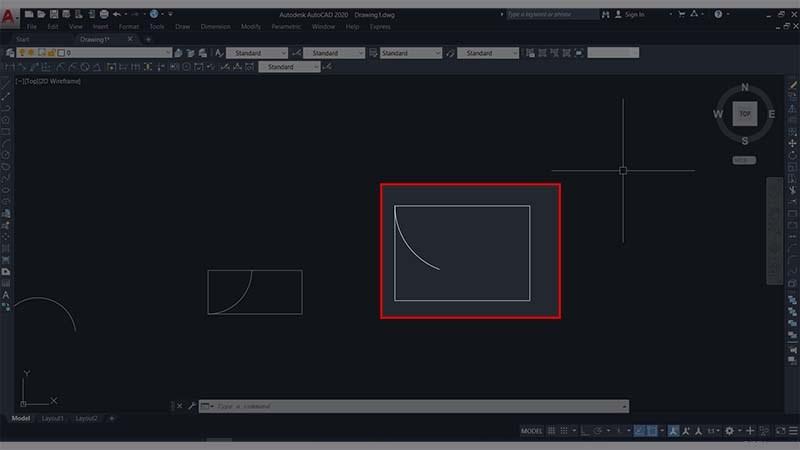Open the Dimension menu
The image size is (800, 450).
(x=215, y=27)
